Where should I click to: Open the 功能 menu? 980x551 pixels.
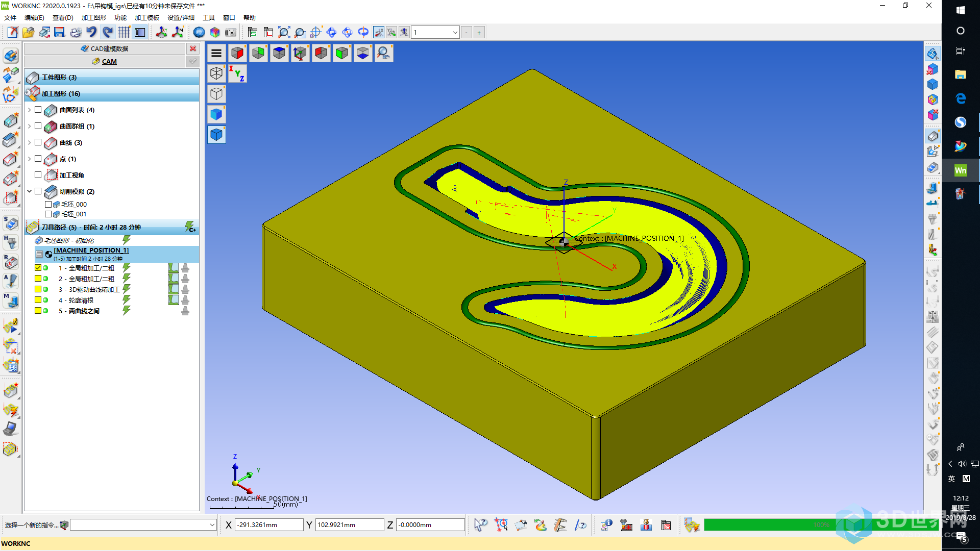click(120, 18)
